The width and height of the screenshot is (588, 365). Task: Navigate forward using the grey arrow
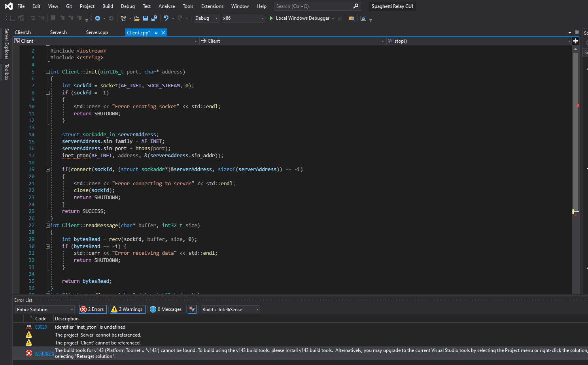(x=111, y=18)
